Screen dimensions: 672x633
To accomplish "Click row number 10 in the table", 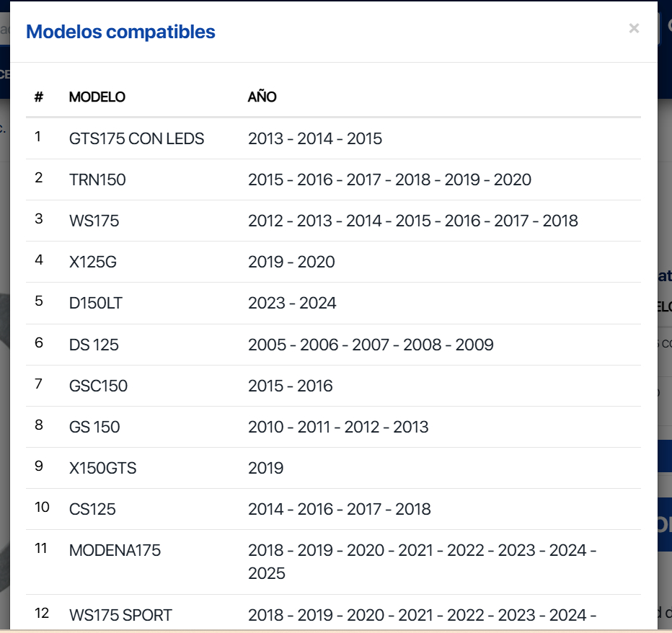I will 42,508.
